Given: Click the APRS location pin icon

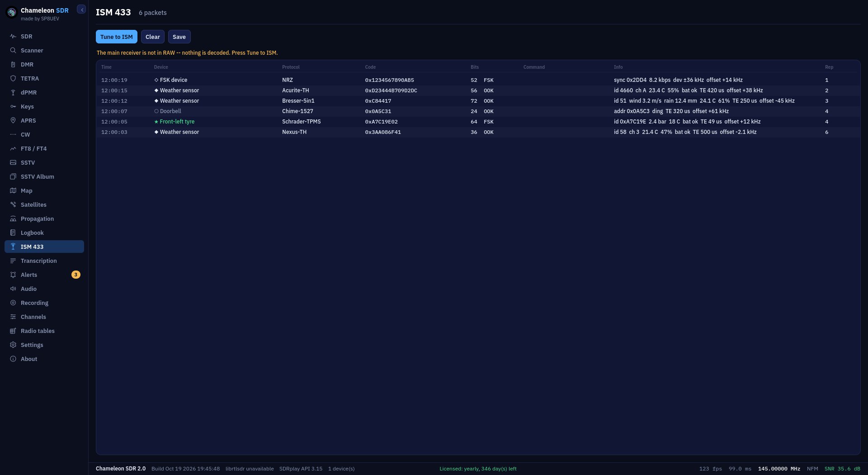Looking at the screenshot, I should click(x=13, y=120).
